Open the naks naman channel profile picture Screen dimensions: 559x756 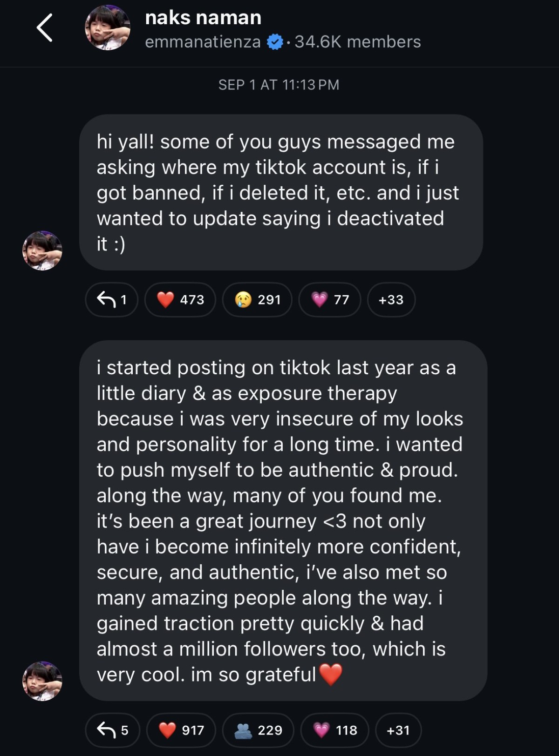[x=107, y=28]
